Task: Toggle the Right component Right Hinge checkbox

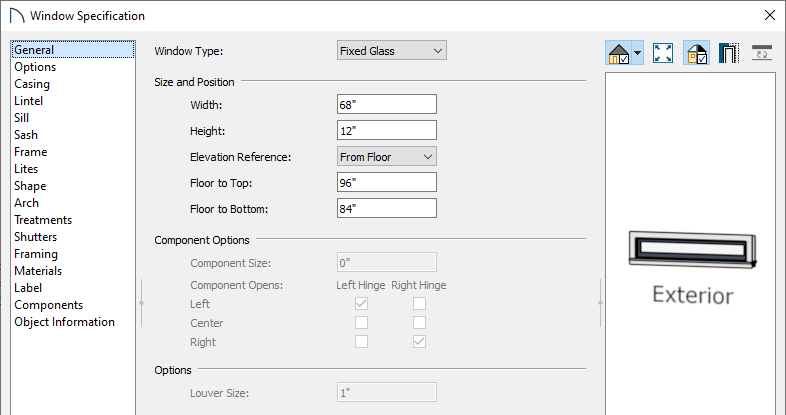Action: point(420,342)
